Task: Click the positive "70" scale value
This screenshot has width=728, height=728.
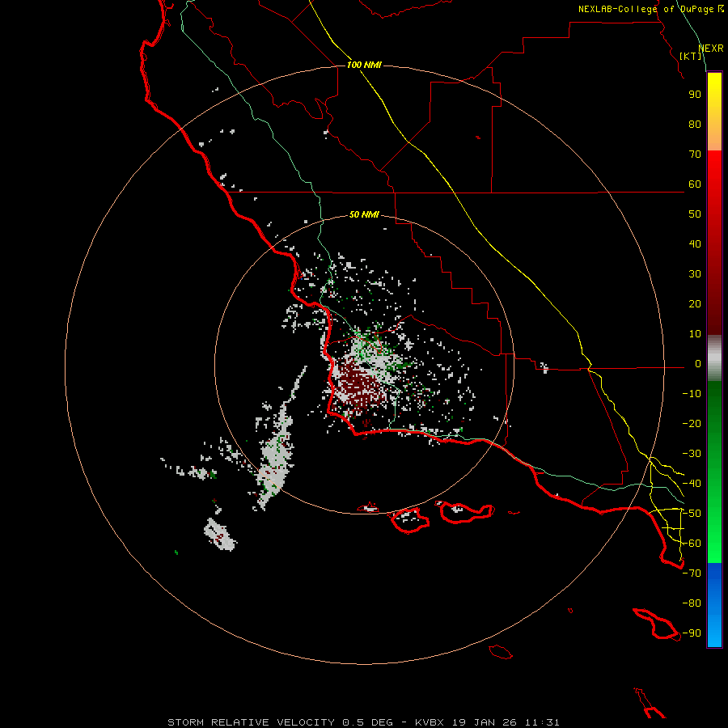Action: click(695, 154)
